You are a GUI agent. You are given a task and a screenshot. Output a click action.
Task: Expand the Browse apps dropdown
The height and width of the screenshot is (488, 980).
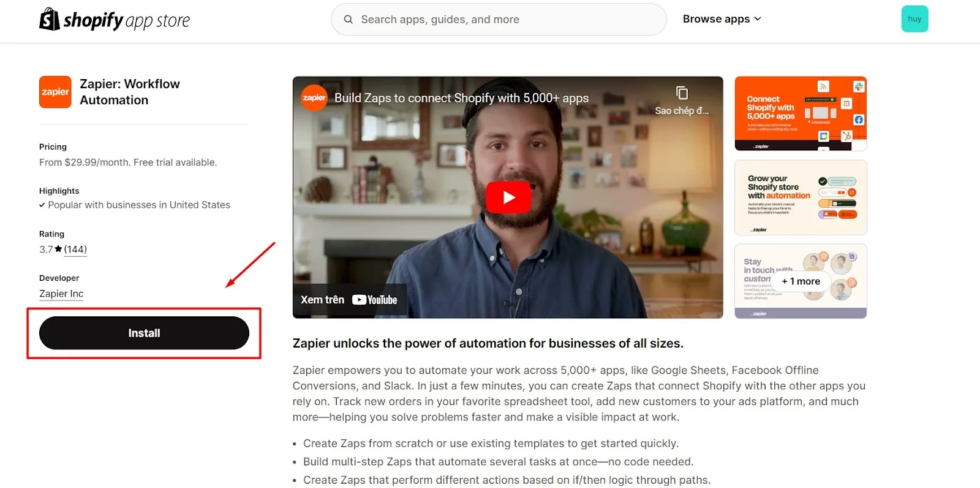click(722, 19)
